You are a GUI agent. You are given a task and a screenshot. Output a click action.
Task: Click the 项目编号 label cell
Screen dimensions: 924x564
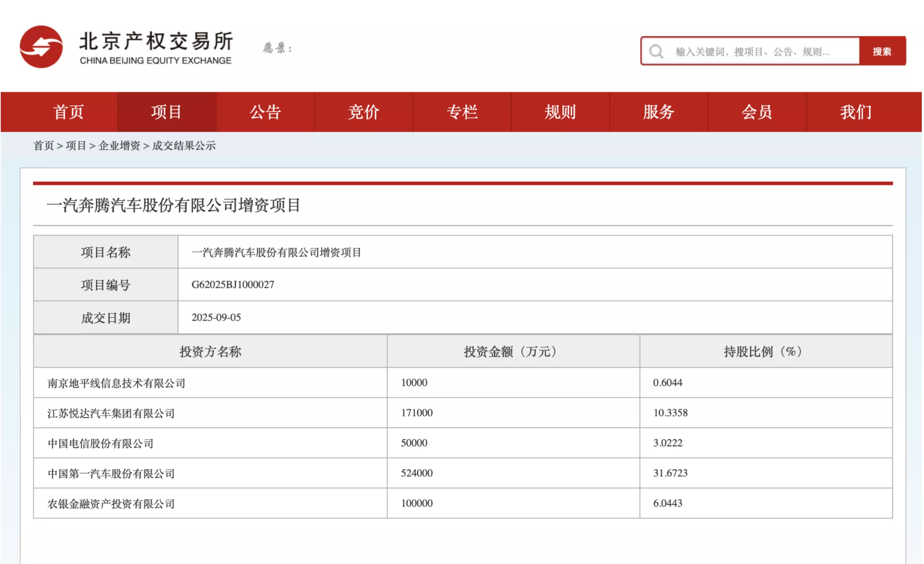[x=106, y=285]
